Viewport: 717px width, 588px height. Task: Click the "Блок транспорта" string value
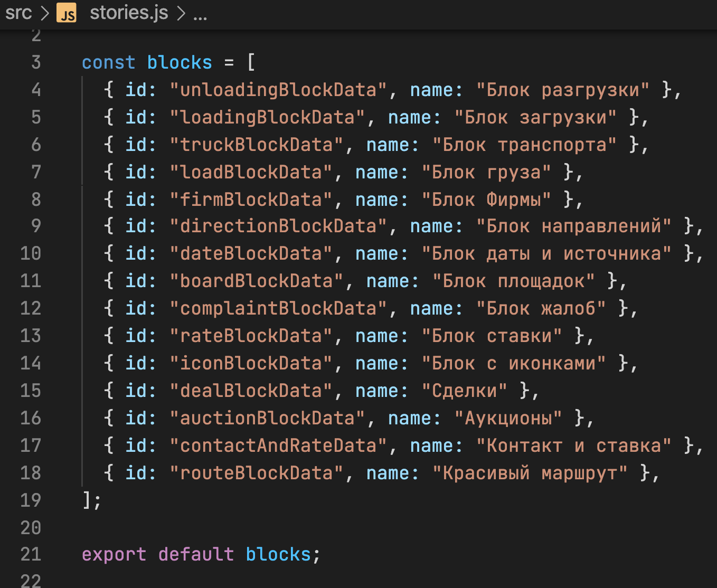click(x=524, y=145)
